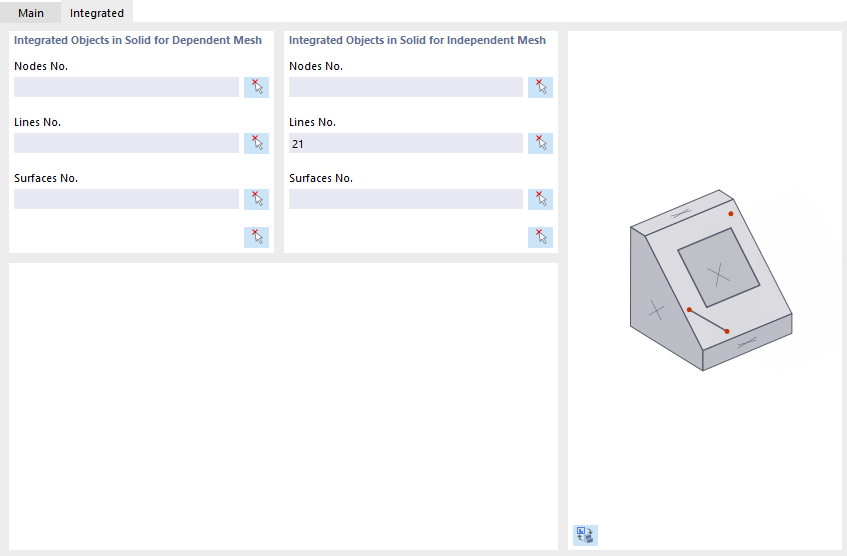Focus Lines No. field for Dependent Mesh
Screen dimensions: 847x556
[126, 143]
